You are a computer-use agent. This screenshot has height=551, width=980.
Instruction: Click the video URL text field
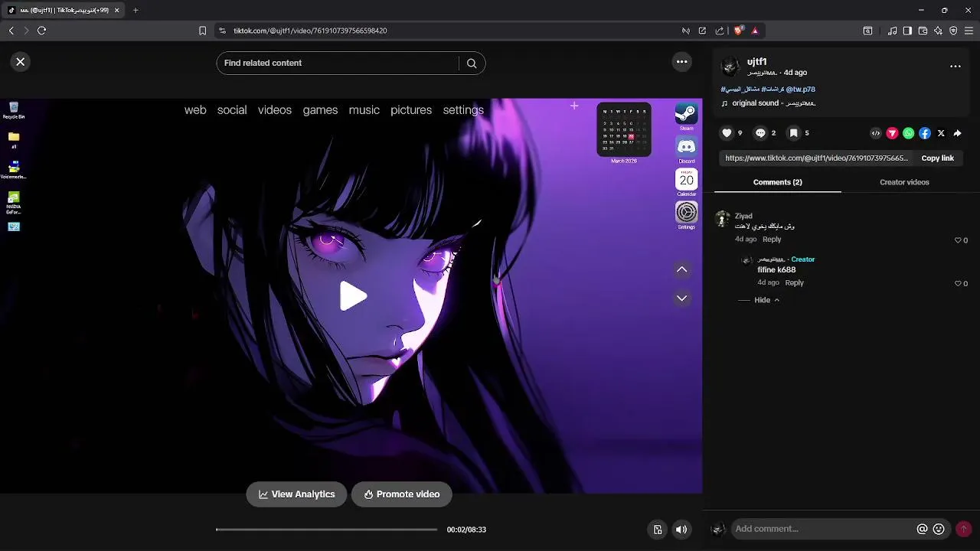816,158
